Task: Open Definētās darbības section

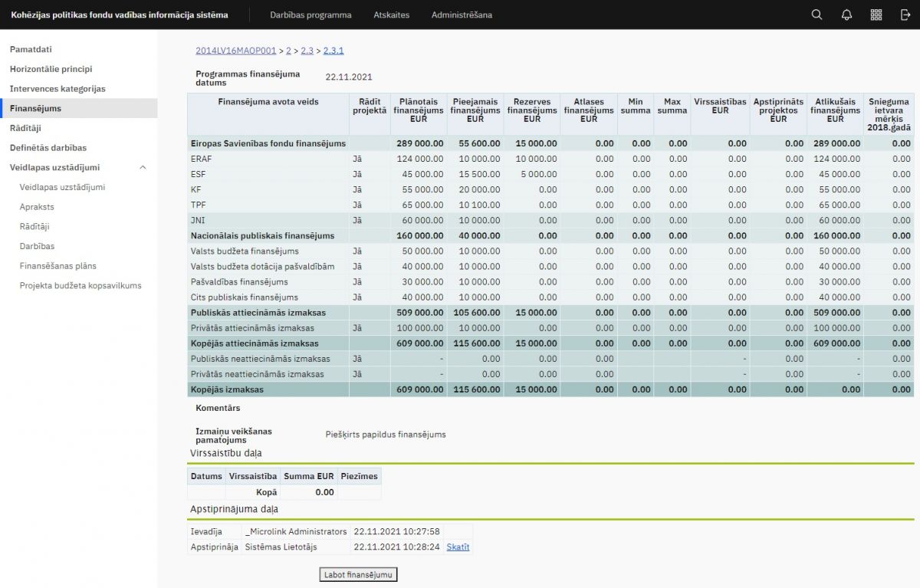Action: point(48,148)
